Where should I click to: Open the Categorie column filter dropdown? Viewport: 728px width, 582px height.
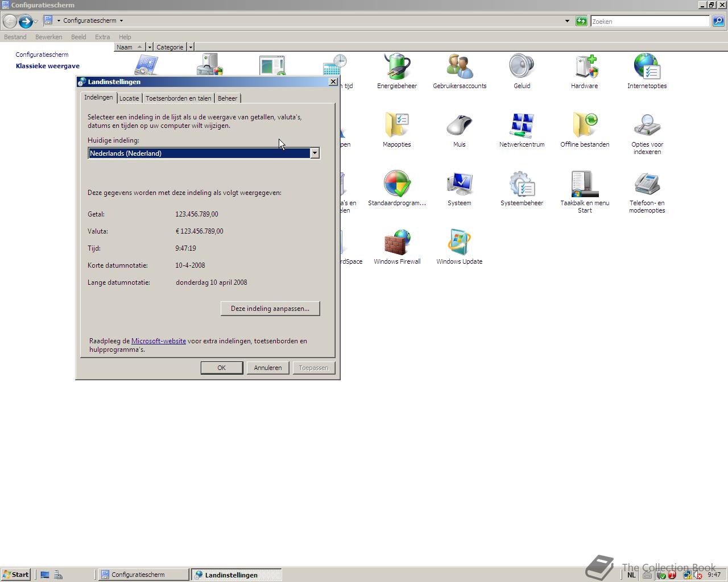[x=191, y=47]
